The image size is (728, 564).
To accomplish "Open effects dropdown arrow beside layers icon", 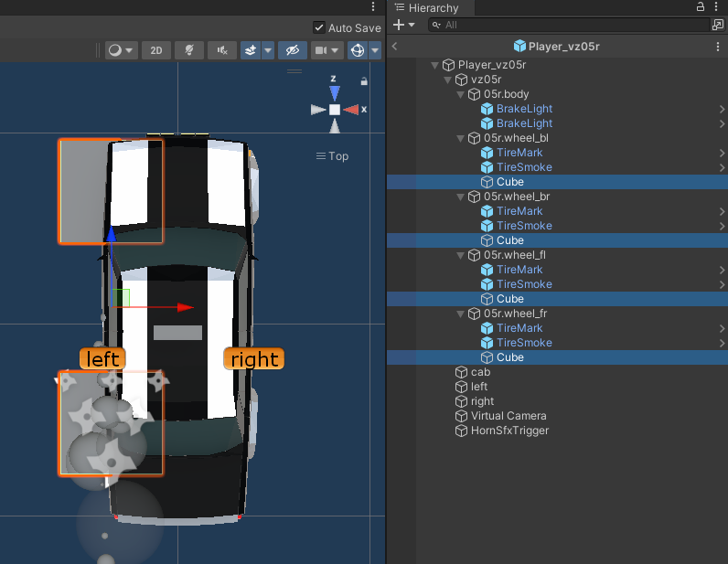I will 268,50.
